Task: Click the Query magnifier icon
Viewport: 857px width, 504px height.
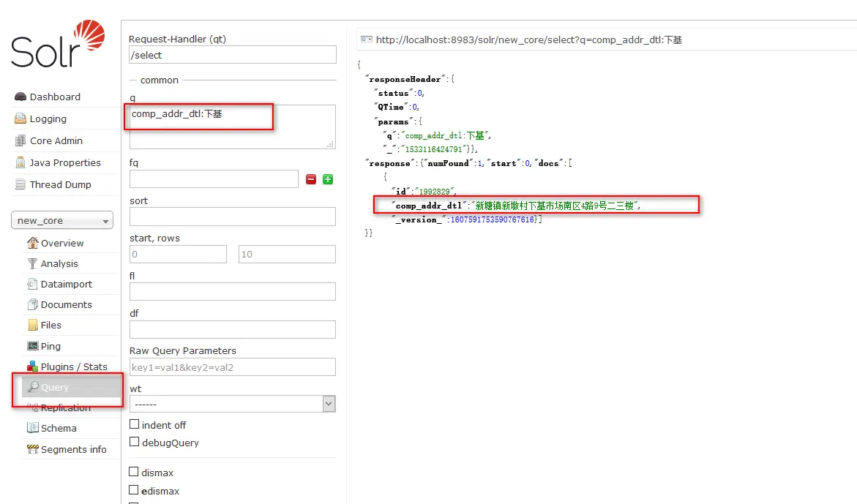Action: point(33,387)
